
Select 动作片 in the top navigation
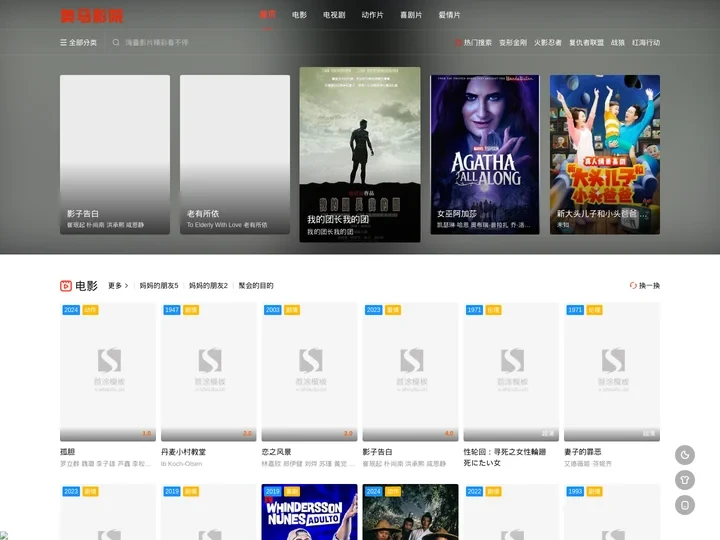pos(372,15)
